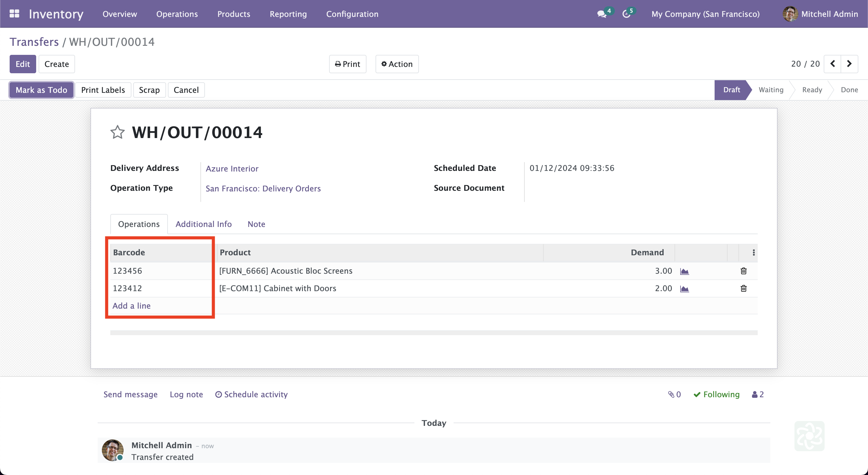Click Add a line in operations
Screen dimensions: 868x475
click(131, 306)
